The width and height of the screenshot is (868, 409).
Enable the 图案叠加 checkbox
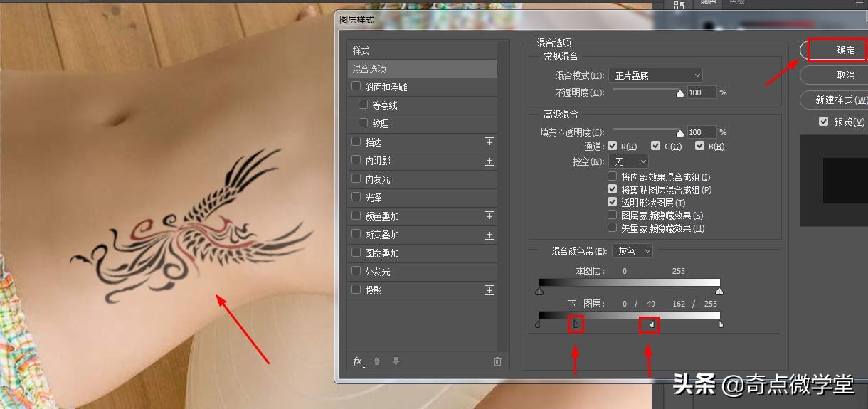click(x=356, y=253)
